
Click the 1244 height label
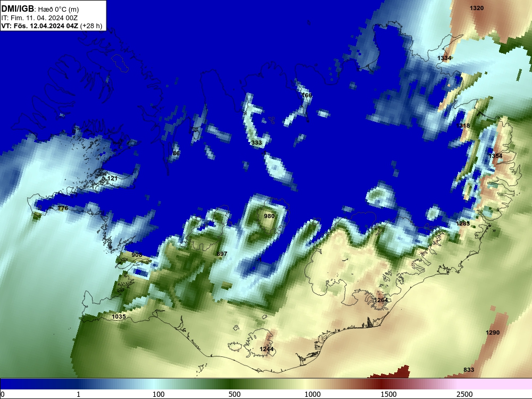pyautogui.click(x=267, y=349)
